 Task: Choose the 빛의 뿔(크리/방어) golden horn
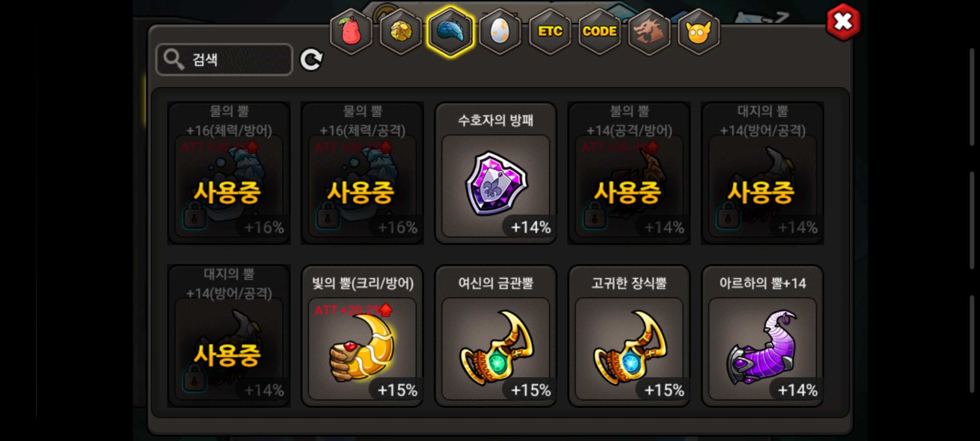(362, 336)
